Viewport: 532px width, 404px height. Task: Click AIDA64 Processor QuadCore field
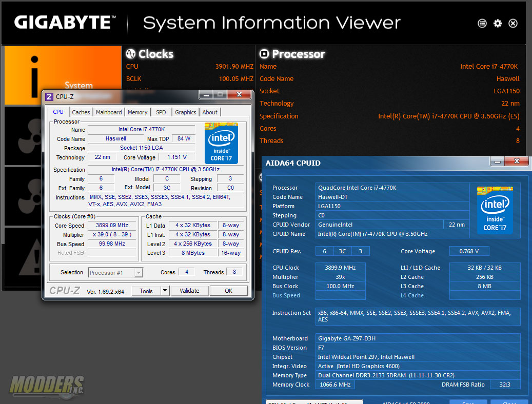pos(392,188)
